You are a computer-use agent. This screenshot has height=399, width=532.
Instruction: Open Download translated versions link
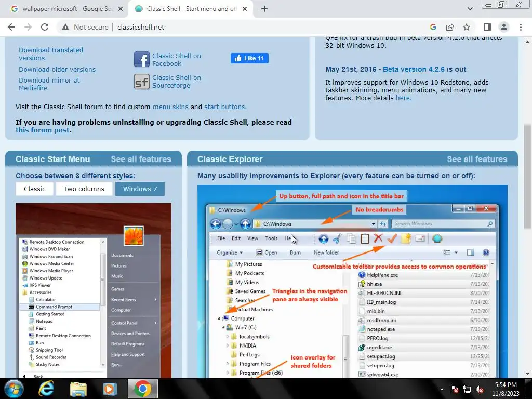coord(51,54)
